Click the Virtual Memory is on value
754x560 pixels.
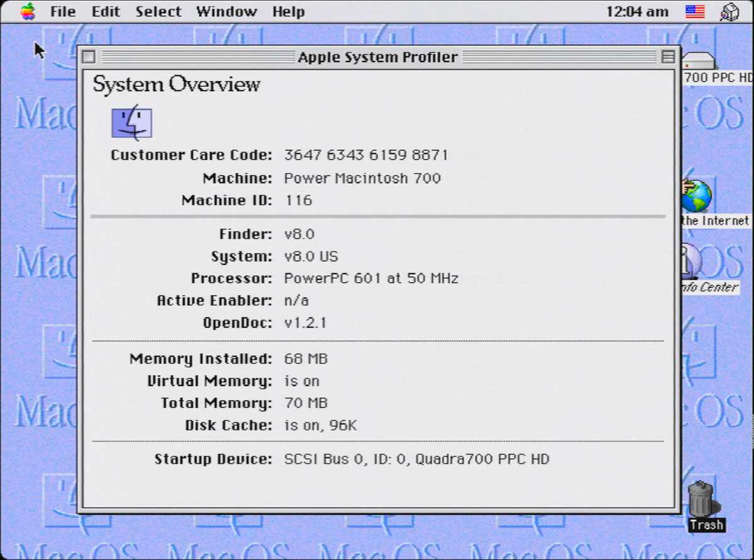302,381
